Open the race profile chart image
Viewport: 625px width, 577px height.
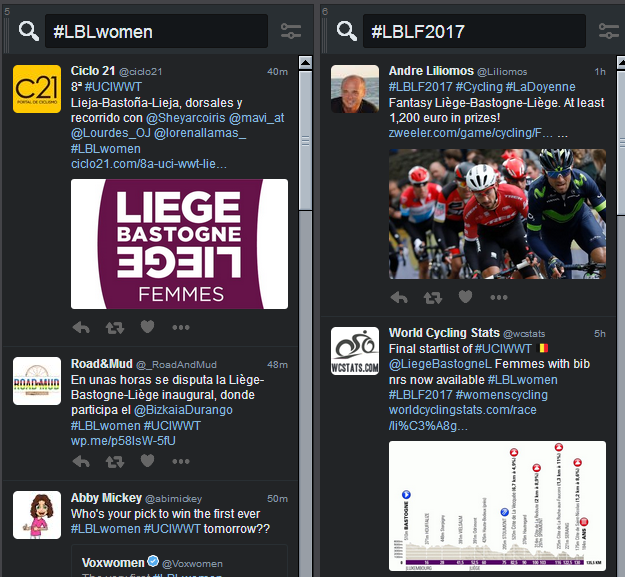(x=497, y=506)
